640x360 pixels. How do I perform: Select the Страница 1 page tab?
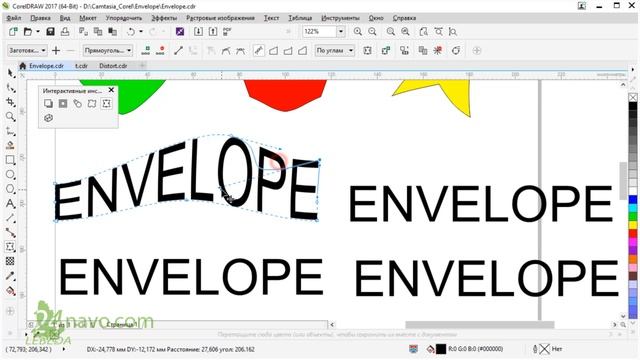pyautogui.click(x=121, y=324)
